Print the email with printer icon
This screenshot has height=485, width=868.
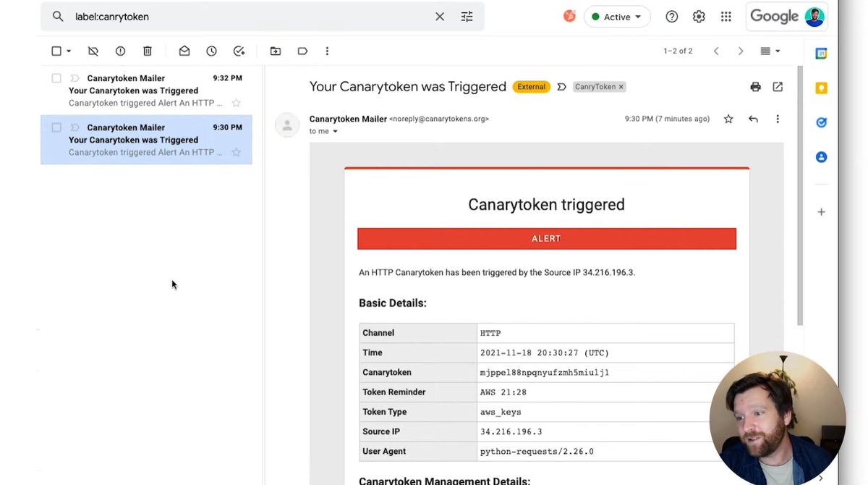[x=755, y=87]
